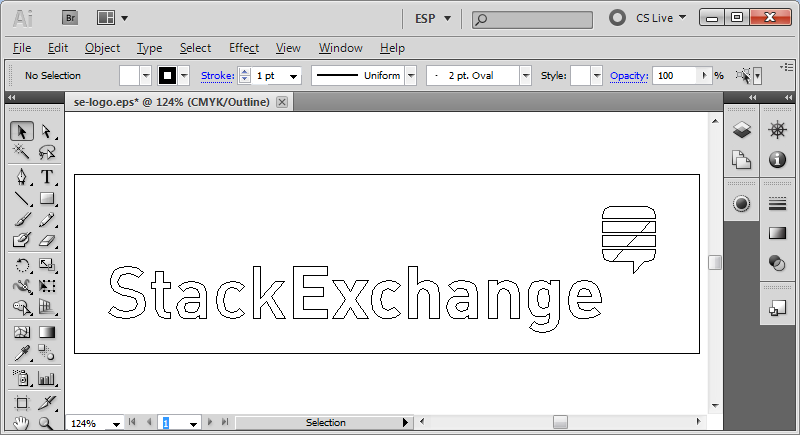Viewport: 800px width, 435px height.
Task: Open the Appearance panel icon
Action: click(x=741, y=203)
